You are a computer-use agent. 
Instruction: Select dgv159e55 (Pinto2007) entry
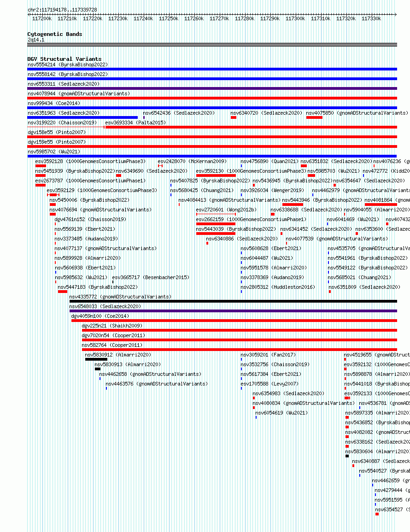coord(57,142)
